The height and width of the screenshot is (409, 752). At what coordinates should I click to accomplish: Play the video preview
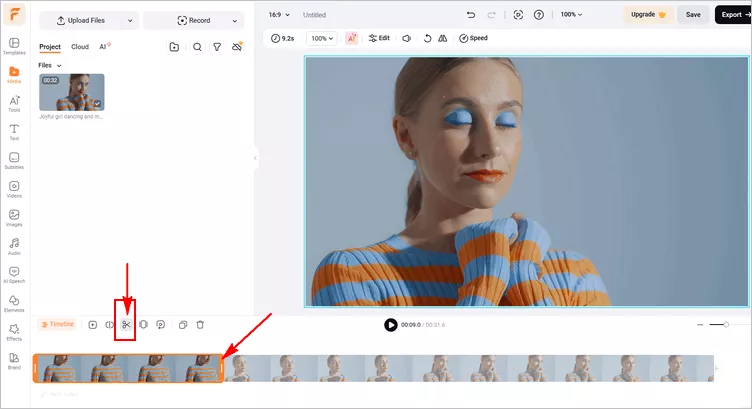click(x=391, y=325)
